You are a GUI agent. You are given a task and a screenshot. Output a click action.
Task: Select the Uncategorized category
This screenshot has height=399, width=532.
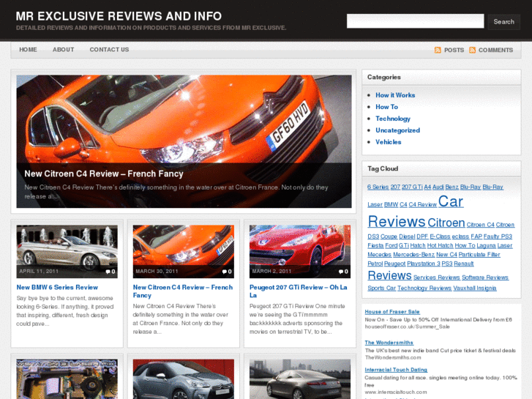397,130
